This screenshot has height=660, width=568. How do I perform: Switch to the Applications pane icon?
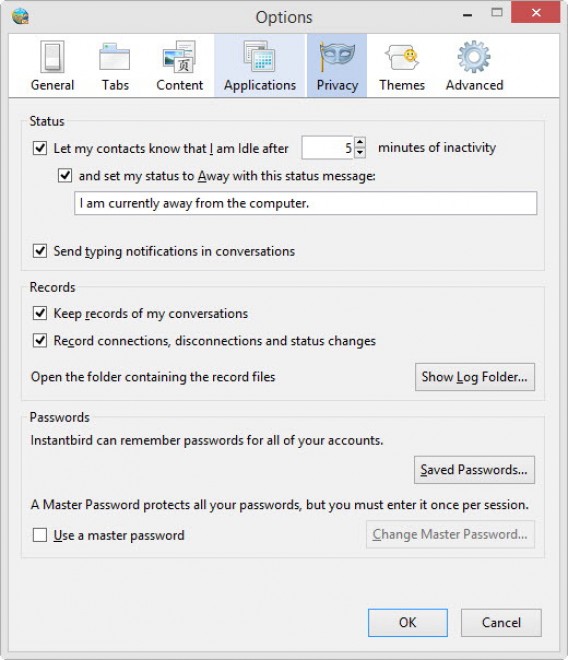tap(259, 57)
